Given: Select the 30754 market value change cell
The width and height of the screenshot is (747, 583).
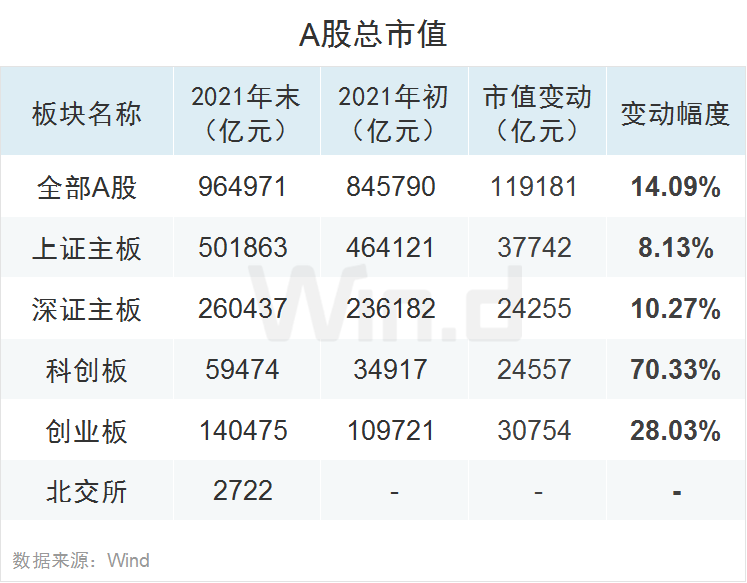Looking at the screenshot, I should point(537,431).
